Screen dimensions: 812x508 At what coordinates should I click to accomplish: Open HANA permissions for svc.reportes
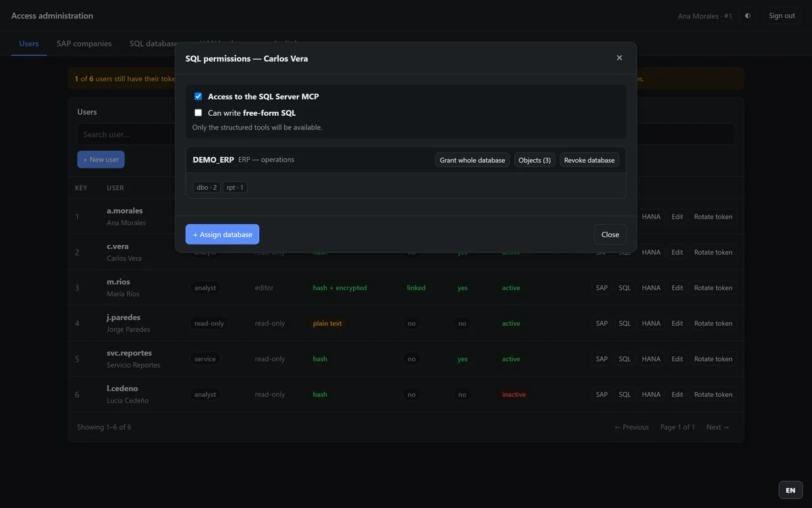point(651,359)
